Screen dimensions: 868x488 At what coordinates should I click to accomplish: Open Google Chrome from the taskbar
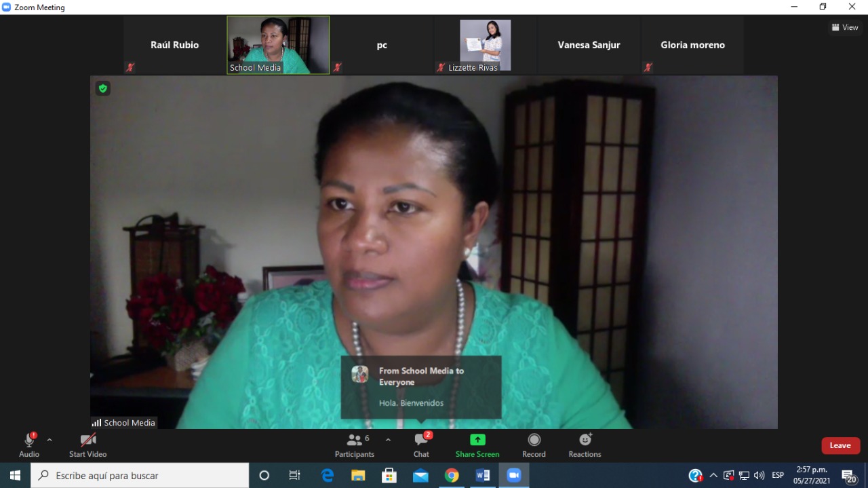pyautogui.click(x=452, y=476)
